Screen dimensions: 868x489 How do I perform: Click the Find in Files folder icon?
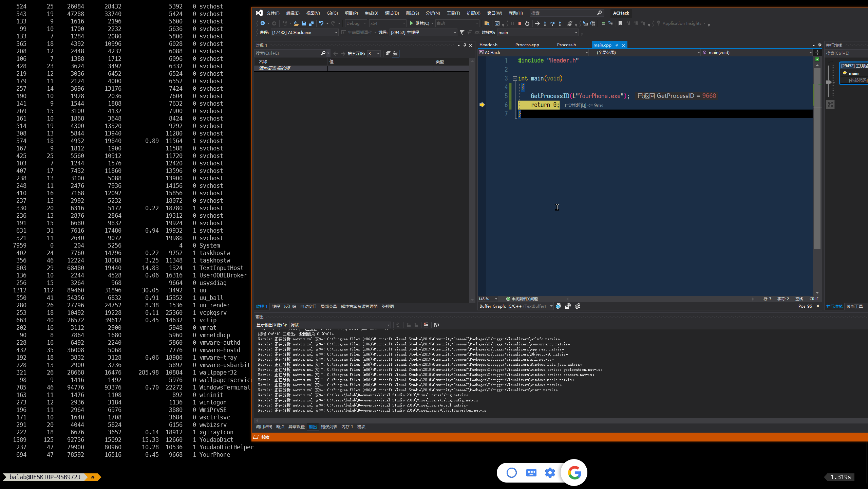487,23
